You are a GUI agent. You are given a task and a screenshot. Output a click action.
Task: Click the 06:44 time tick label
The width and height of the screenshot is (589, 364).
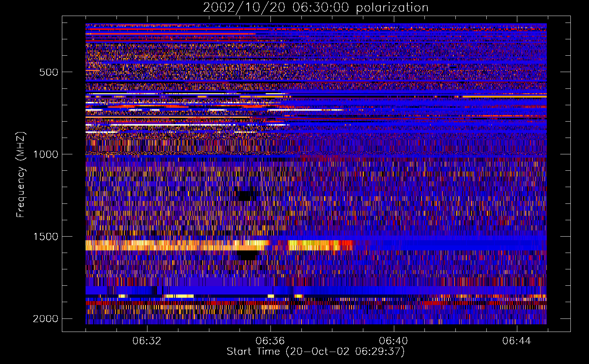pos(517,341)
